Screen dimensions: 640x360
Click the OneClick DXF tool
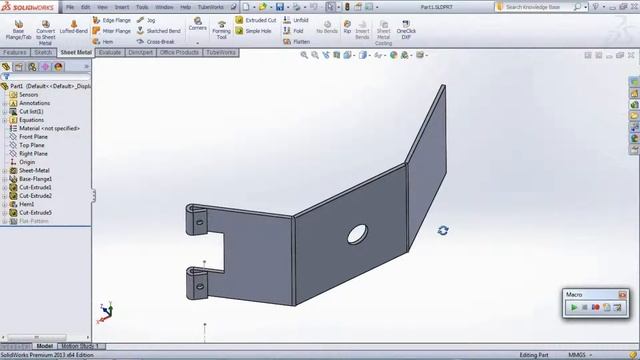point(406,30)
